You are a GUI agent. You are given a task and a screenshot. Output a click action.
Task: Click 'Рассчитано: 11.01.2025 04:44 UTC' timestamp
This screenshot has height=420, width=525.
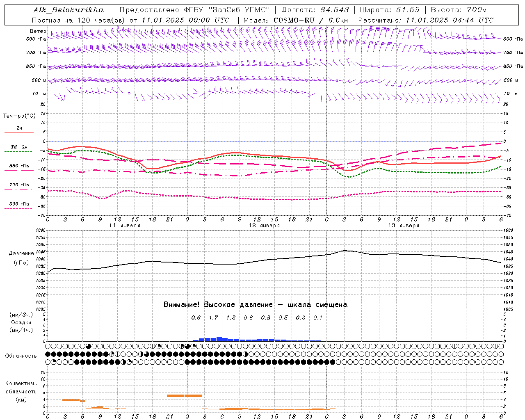coord(426,20)
